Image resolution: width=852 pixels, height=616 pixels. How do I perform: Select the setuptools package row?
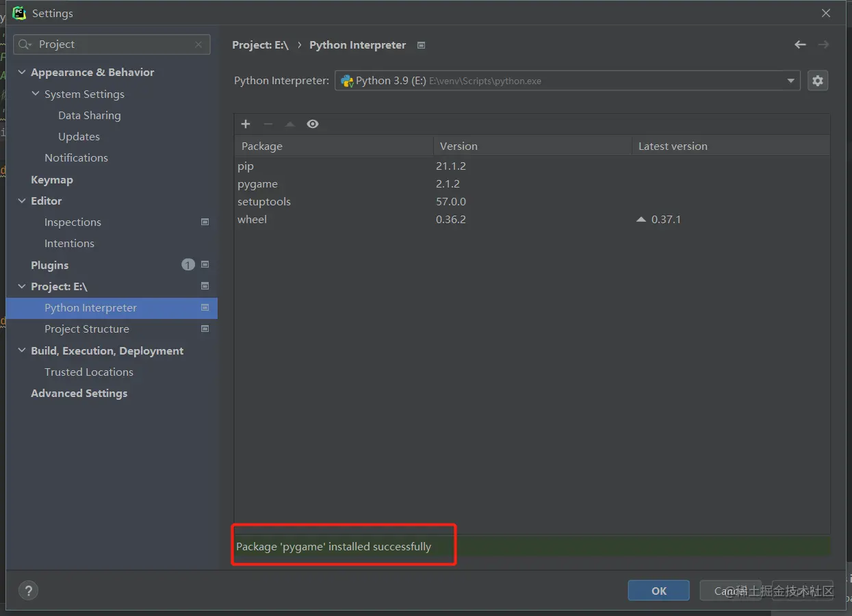tap(532, 202)
